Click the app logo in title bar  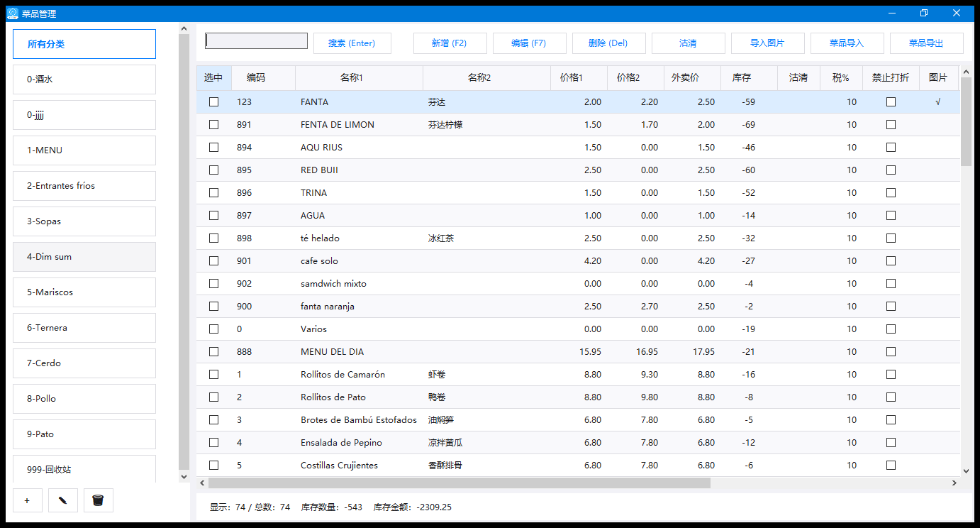13,13
